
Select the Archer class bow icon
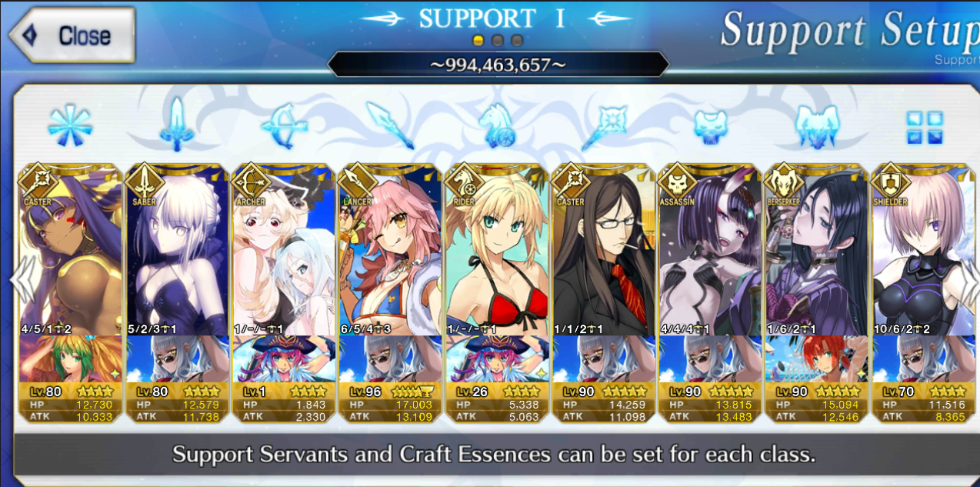[282, 125]
